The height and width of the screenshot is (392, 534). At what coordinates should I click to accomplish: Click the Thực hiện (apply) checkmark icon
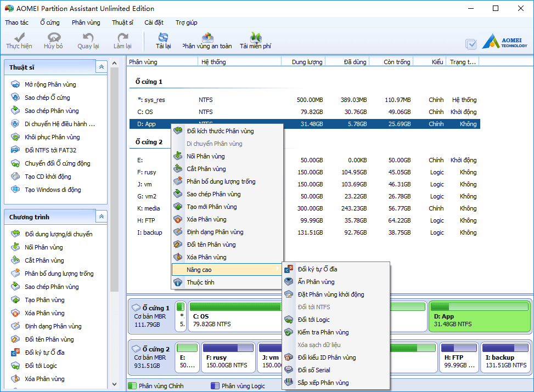click(x=19, y=37)
